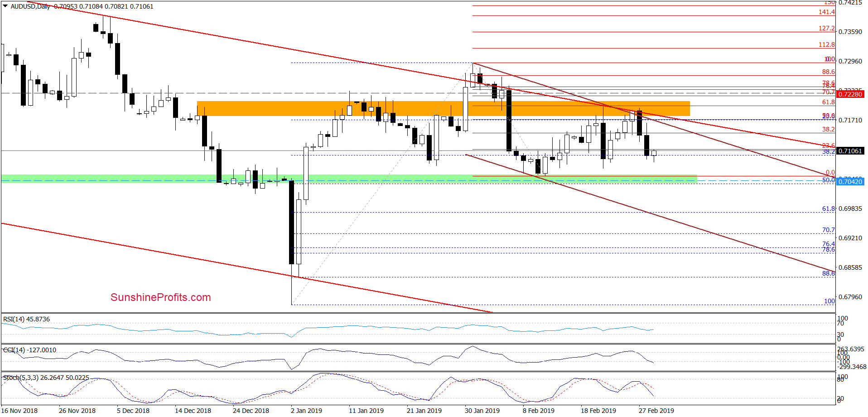Viewport: 868px width, 417px height.
Task: Click the 0.69835 price axis label
Action: pyautogui.click(x=850, y=208)
